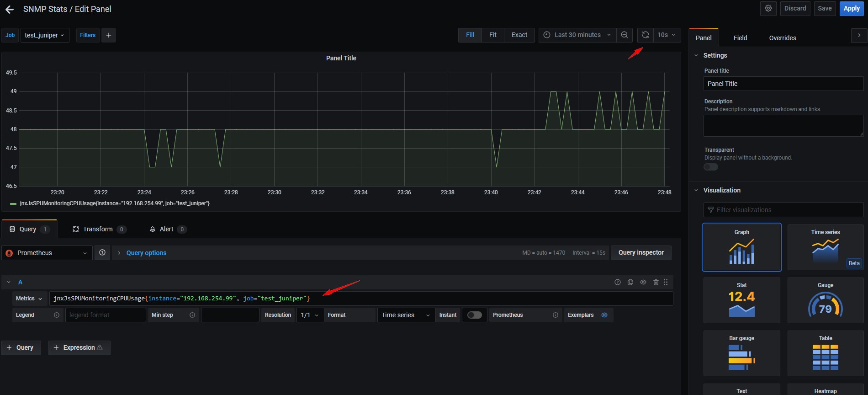Toggle the Instant query switch
Image resolution: width=868 pixels, height=395 pixels.
(x=474, y=315)
